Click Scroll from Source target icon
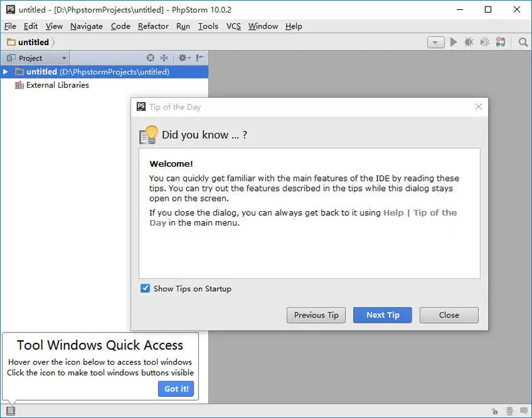 point(150,58)
